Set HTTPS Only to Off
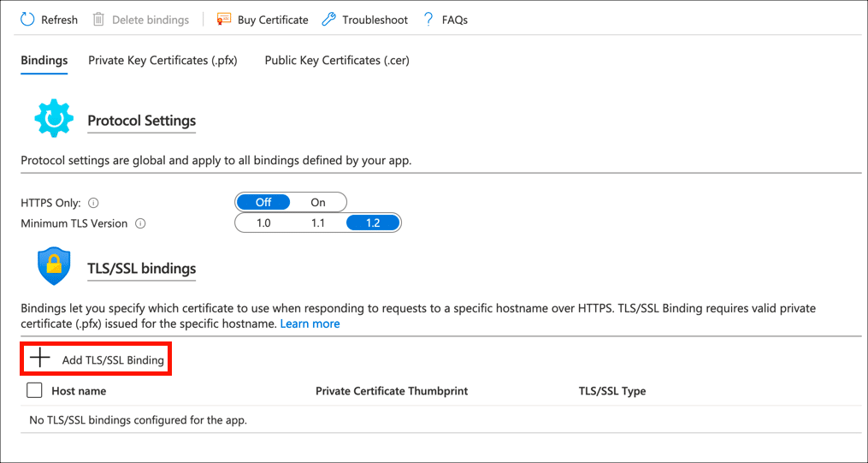The width and height of the screenshot is (868, 463). click(263, 203)
